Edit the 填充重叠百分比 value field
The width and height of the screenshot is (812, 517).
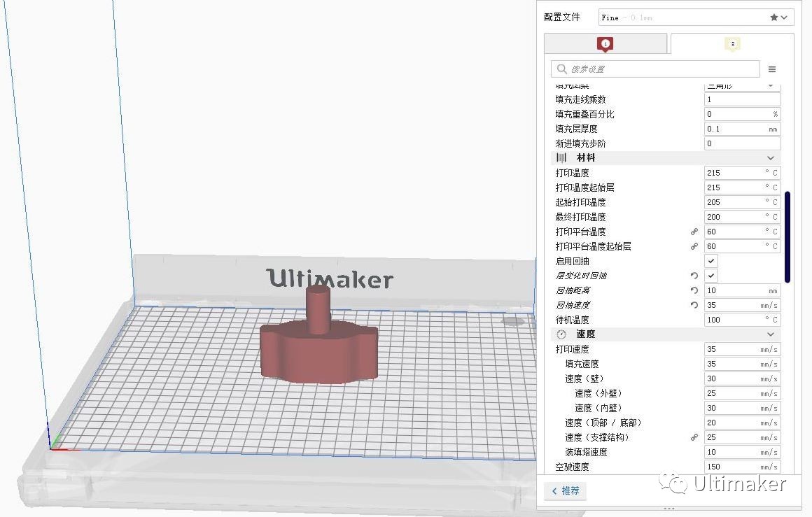pos(742,114)
